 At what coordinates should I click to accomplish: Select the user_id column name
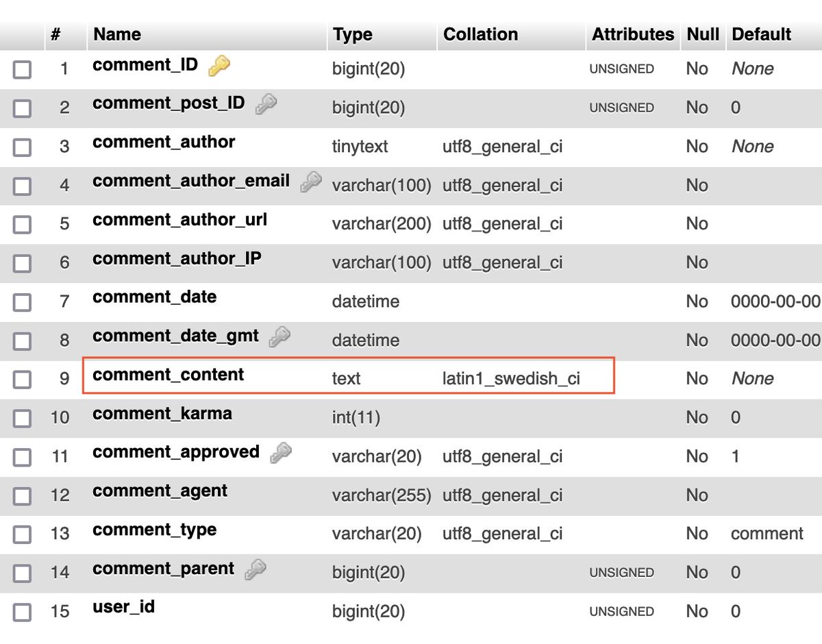coord(123,607)
